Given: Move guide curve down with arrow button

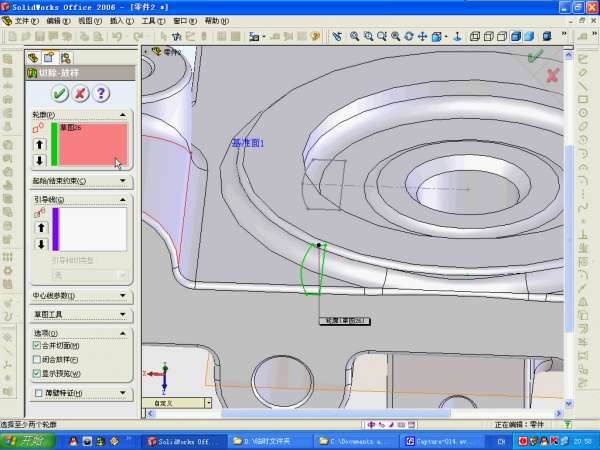Looking at the screenshot, I should 41,244.
